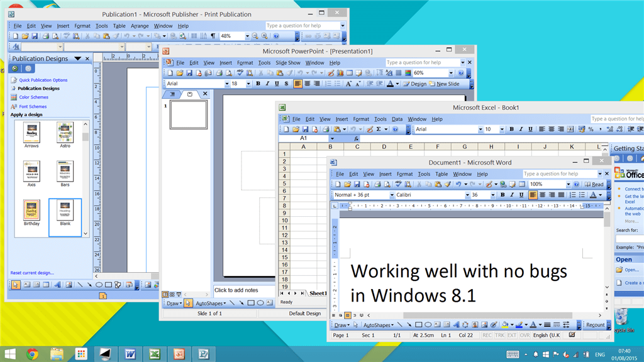
Task: Click the Increase Font Size icon in PowerPoint
Action: pyautogui.click(x=348, y=84)
